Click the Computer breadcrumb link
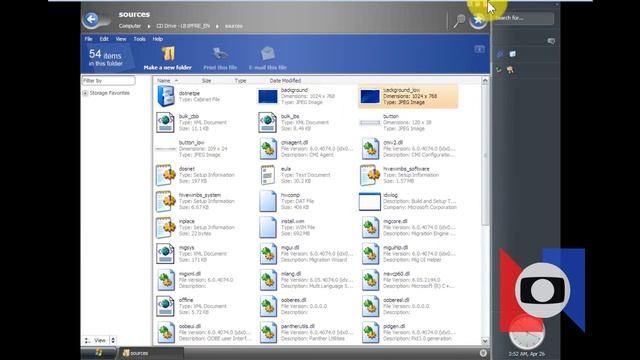 [130, 26]
